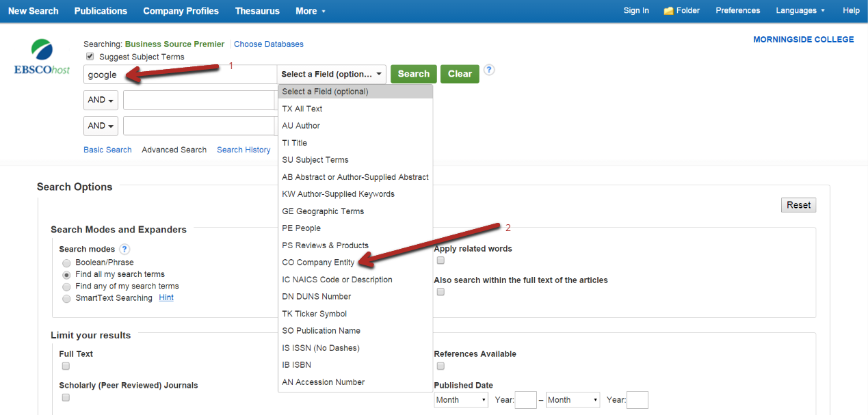Click the green Search button

tap(414, 74)
